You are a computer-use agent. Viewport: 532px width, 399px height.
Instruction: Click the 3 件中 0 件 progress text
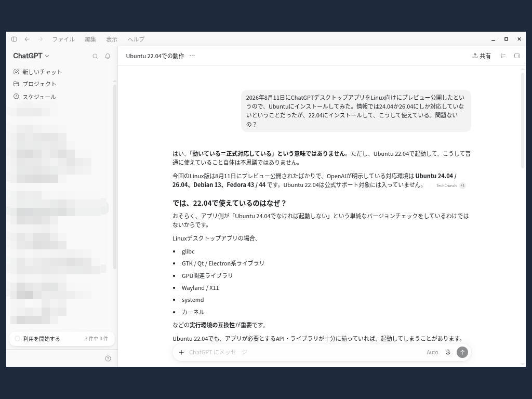click(96, 339)
